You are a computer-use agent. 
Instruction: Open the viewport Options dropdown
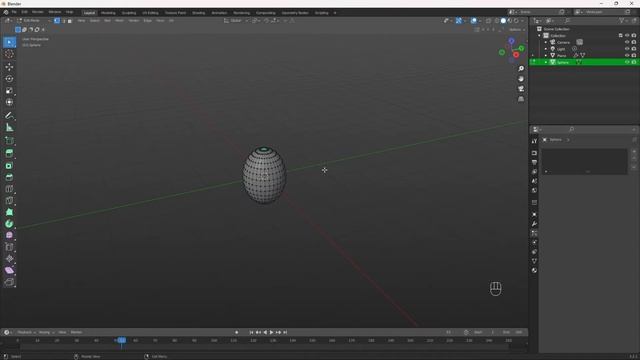pos(516,29)
